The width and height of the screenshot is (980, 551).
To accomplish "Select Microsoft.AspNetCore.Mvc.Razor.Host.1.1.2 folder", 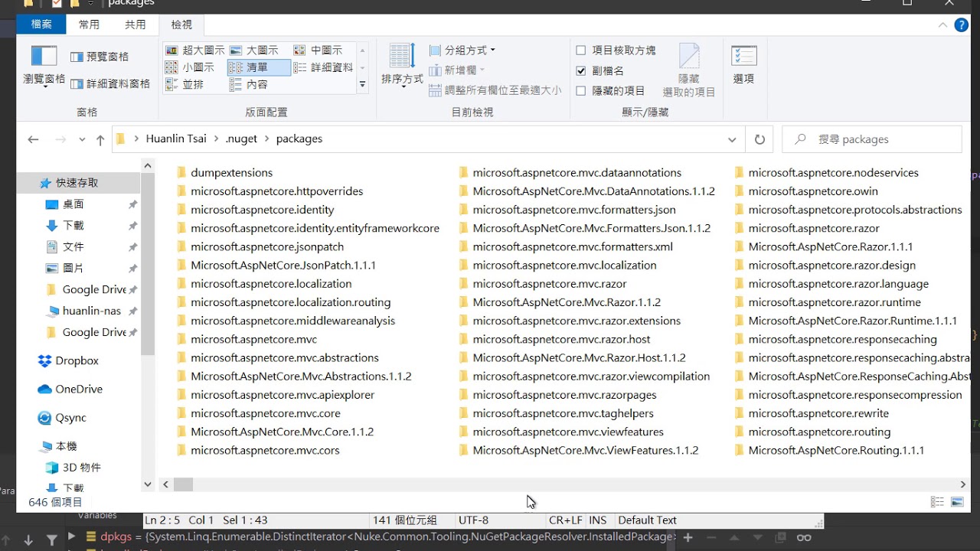I will 572,358.
